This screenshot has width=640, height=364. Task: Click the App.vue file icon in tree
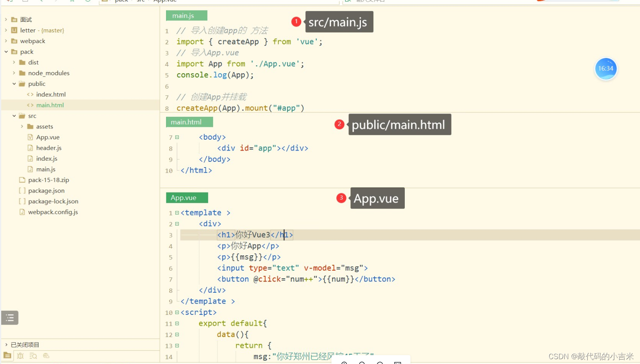click(x=30, y=137)
